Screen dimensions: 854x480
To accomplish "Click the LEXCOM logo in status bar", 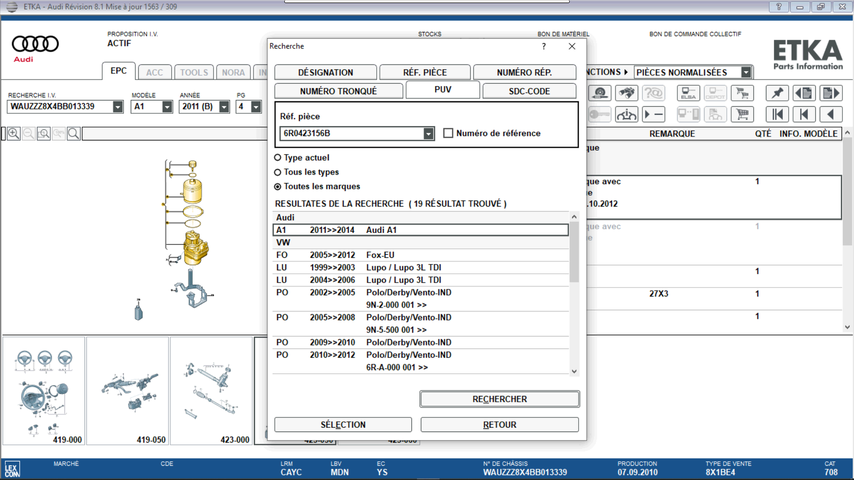I will (x=12, y=469).
